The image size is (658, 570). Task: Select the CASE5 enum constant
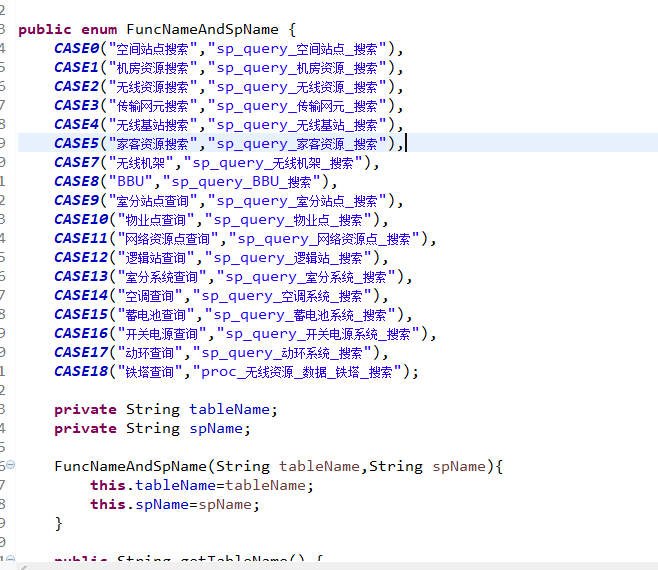76,143
